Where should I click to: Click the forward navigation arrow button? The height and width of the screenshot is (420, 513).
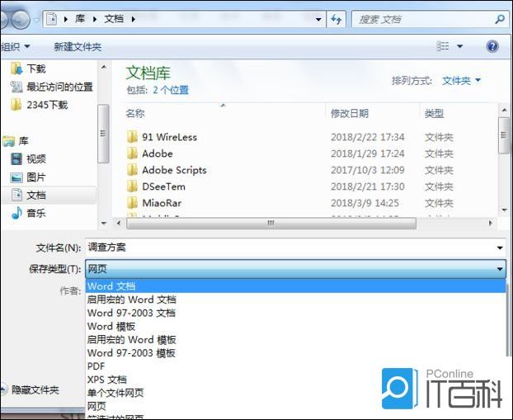[21, 19]
